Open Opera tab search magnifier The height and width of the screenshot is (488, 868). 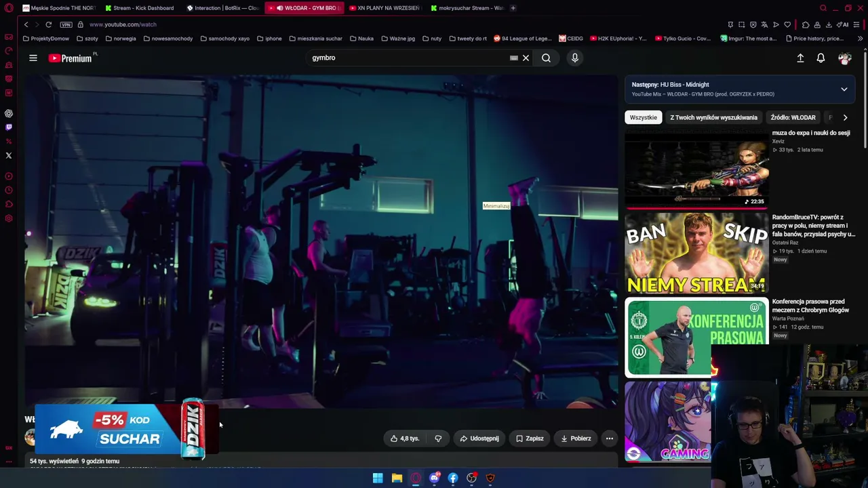pyautogui.click(x=823, y=8)
